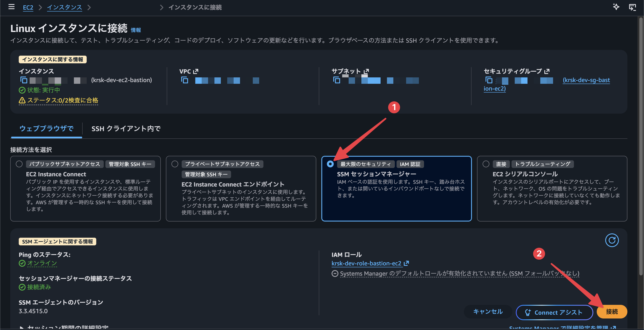Click the SSM agent version 3.3.4515.0

33,311
